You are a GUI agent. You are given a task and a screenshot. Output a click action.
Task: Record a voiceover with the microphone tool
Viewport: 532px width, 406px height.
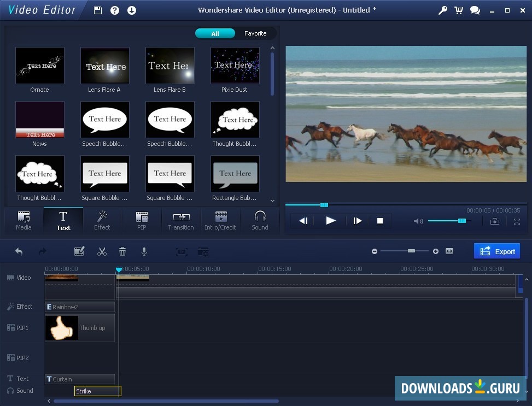(x=144, y=251)
